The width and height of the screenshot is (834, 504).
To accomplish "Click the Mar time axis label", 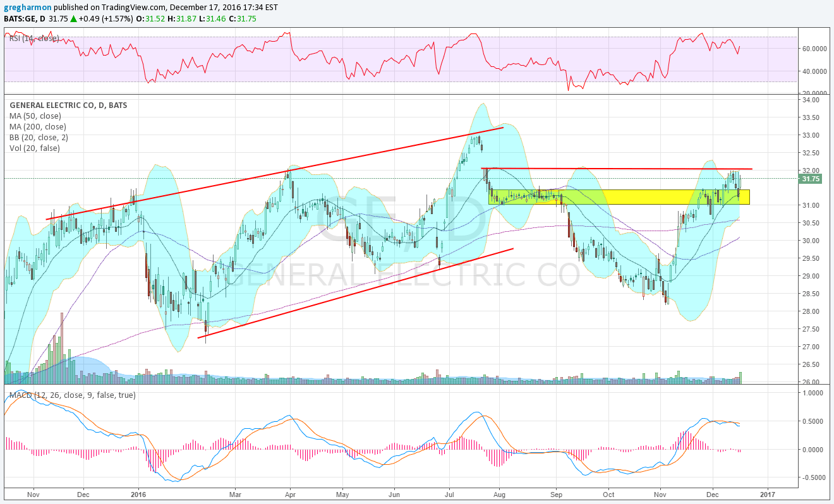I will point(235,495).
